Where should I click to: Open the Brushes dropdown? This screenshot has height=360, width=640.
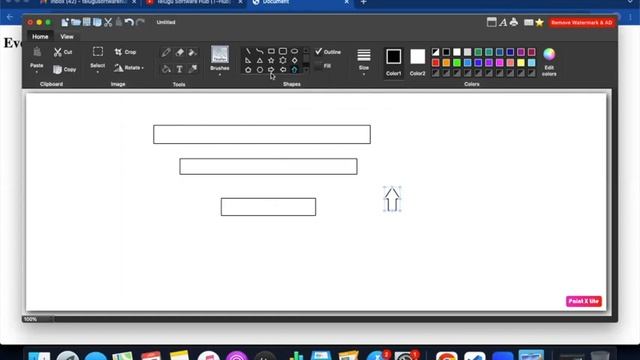[x=220, y=75]
